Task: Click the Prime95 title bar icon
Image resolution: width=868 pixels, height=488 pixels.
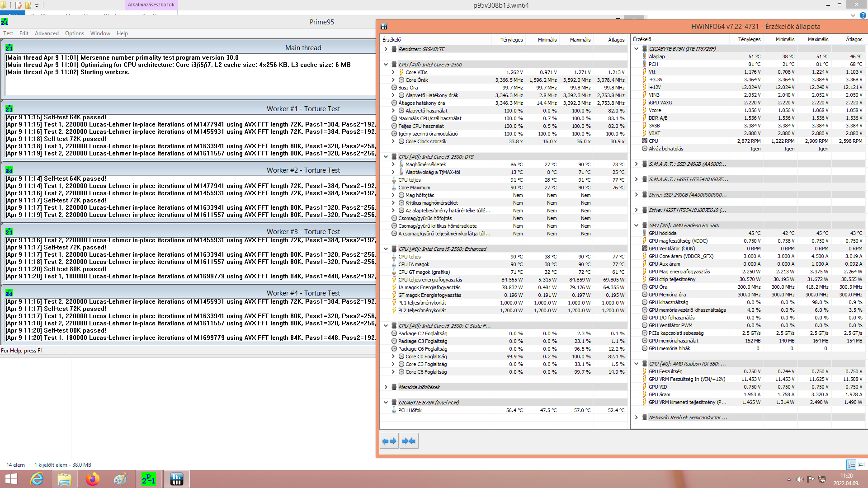Action: click(x=5, y=22)
